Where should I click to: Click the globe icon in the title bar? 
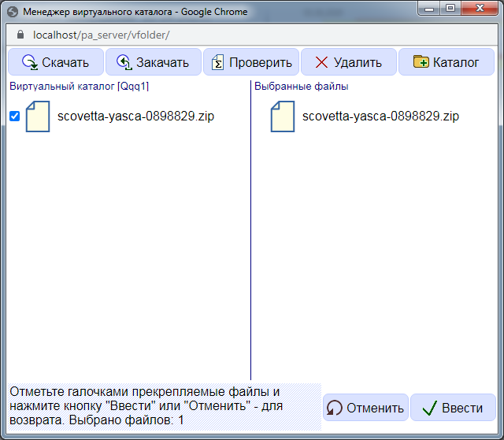pos(13,12)
